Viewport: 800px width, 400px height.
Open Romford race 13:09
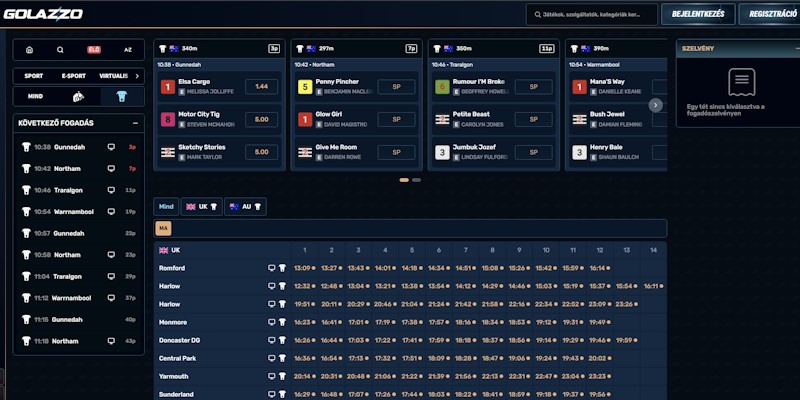pos(304,268)
